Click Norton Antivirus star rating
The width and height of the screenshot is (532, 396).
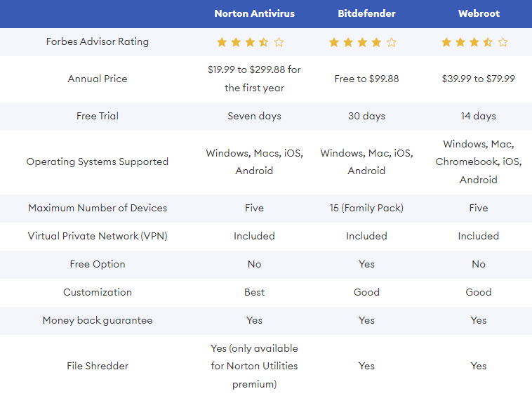tap(251, 42)
